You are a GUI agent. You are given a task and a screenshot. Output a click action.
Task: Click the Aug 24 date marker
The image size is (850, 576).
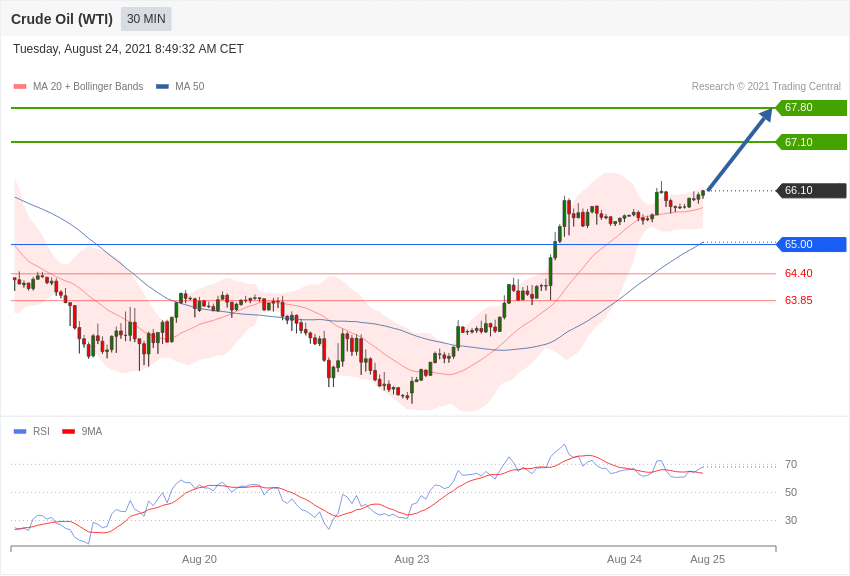pyautogui.click(x=624, y=559)
